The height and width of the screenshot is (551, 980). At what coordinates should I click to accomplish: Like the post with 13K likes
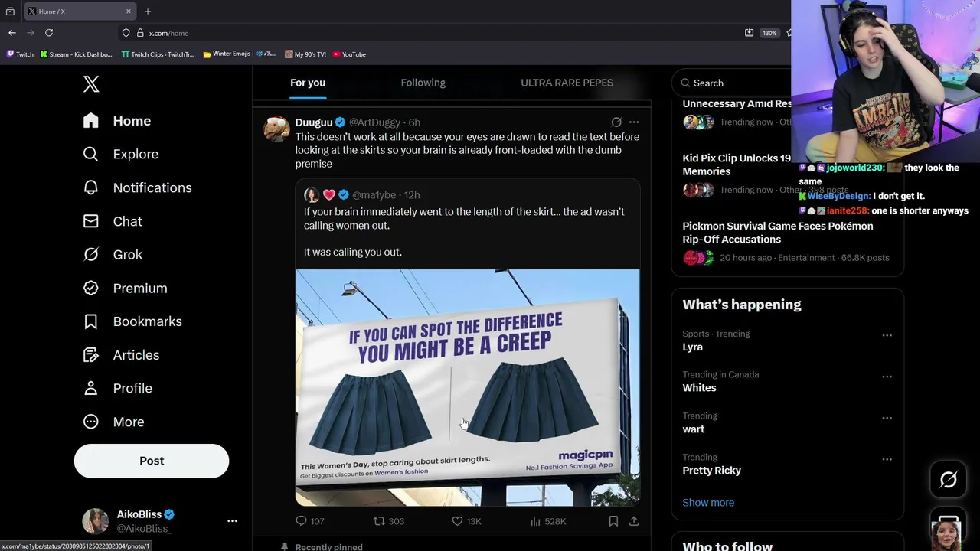pyautogui.click(x=457, y=521)
